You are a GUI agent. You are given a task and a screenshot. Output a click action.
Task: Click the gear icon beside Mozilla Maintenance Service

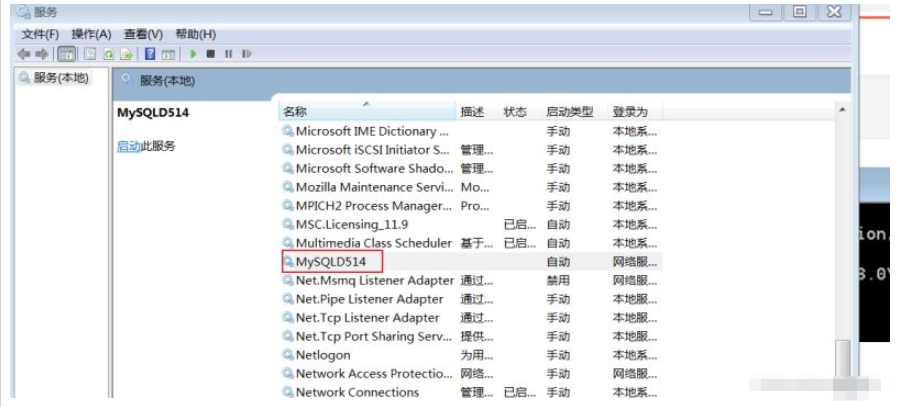[288, 187]
